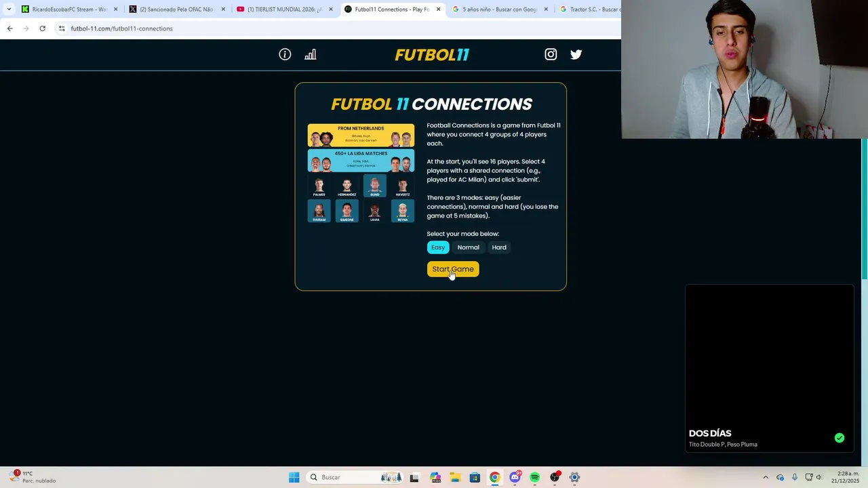868x488 pixels.
Task: Focus the address bar URL field
Action: point(339,28)
